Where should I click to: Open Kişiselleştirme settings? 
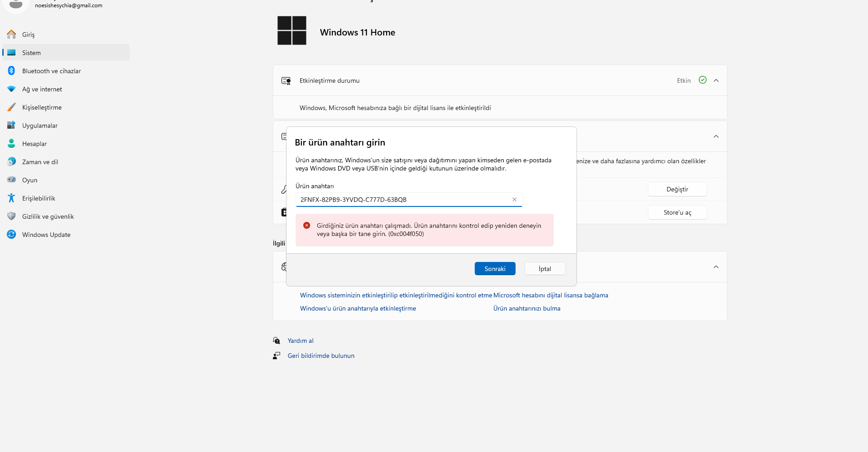(66, 107)
